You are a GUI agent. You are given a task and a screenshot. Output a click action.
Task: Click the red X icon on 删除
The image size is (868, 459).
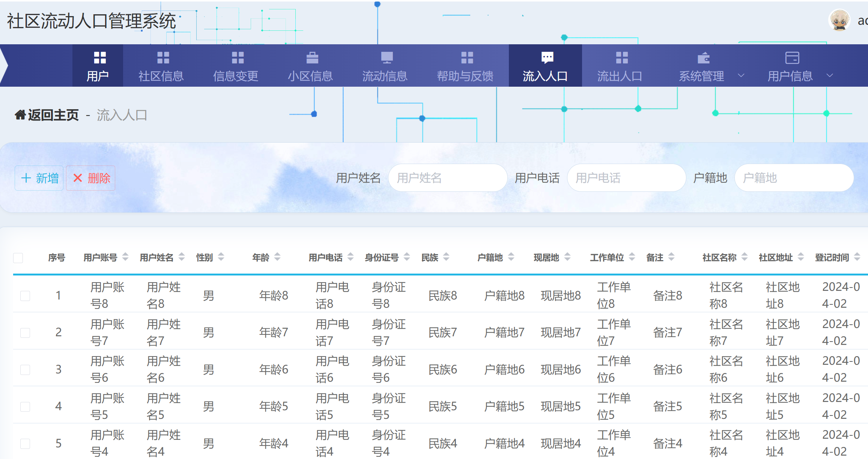point(78,178)
